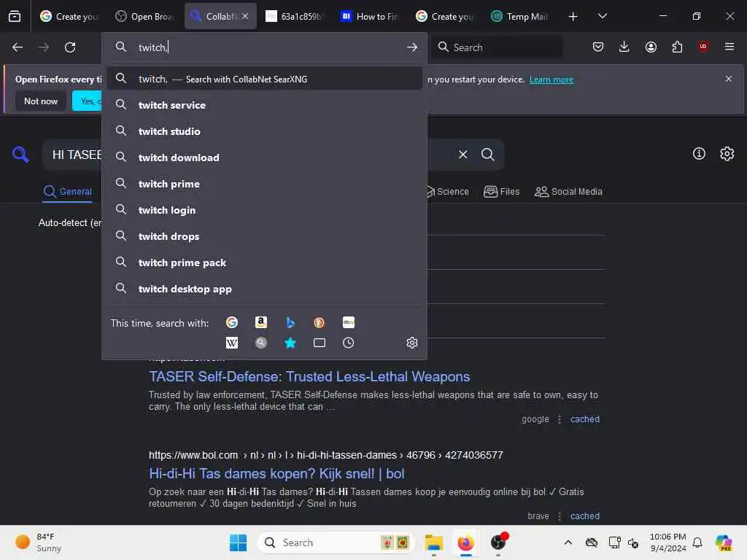Switch to first Create your Google tab
Screen dimensions: 747x560
tap(69, 16)
